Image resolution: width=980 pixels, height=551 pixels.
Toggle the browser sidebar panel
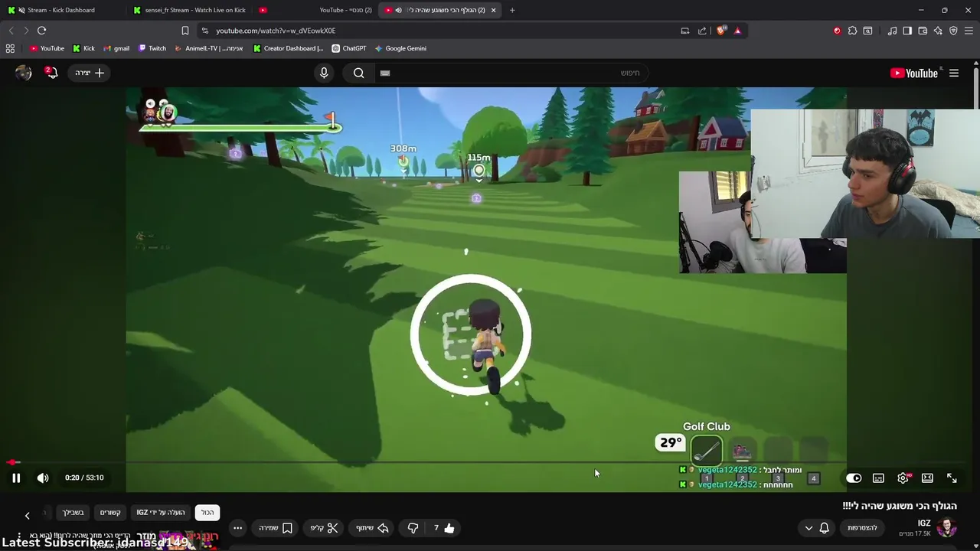pos(907,31)
